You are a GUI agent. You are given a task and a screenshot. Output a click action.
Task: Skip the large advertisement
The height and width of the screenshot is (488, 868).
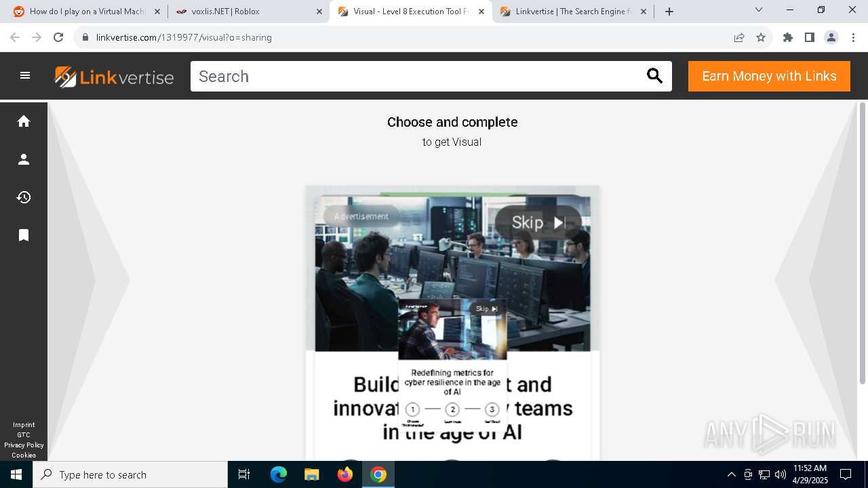[x=538, y=222]
